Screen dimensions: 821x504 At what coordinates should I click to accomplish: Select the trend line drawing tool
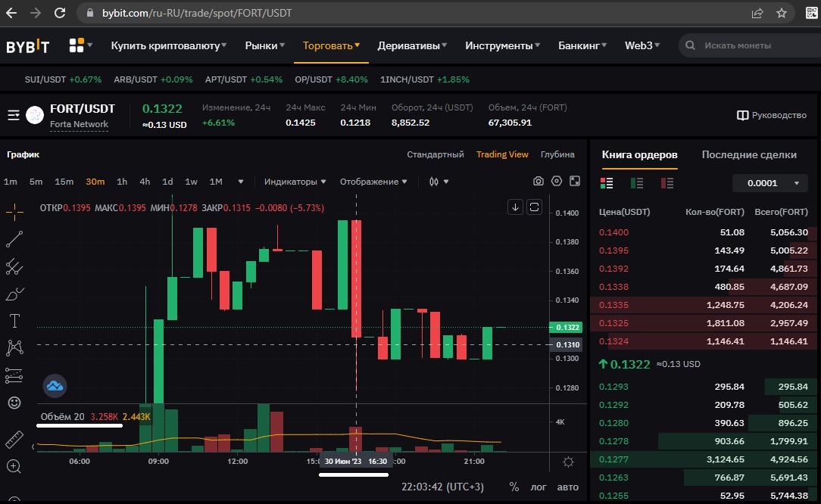point(14,239)
